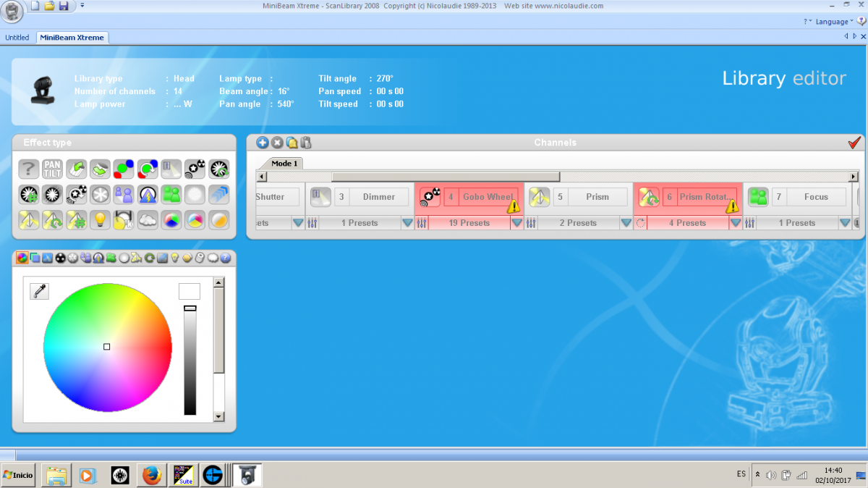Expand the Dimmer channel presets dropdown
868x488 pixels.
(407, 223)
